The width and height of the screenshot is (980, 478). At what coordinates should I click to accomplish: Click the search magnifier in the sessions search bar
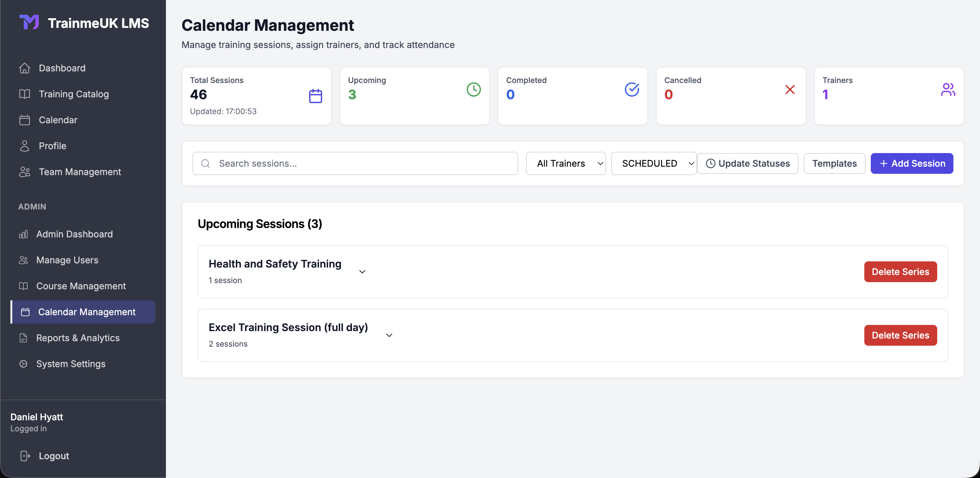point(205,163)
